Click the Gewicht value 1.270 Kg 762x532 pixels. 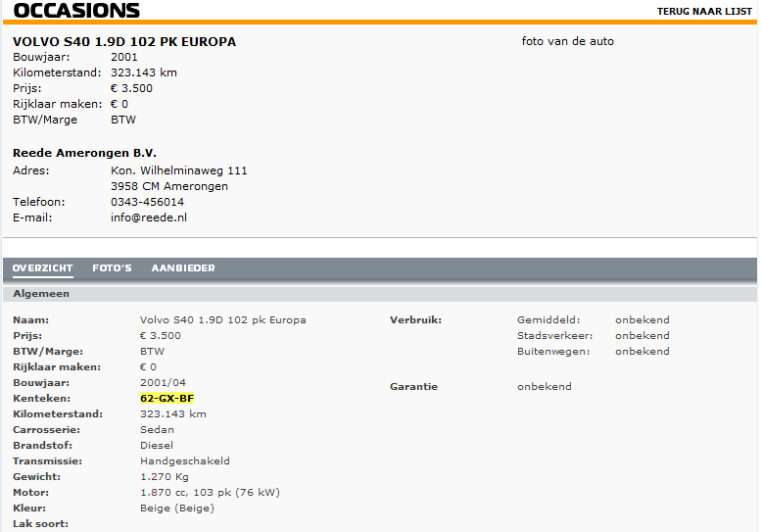pyautogui.click(x=165, y=476)
